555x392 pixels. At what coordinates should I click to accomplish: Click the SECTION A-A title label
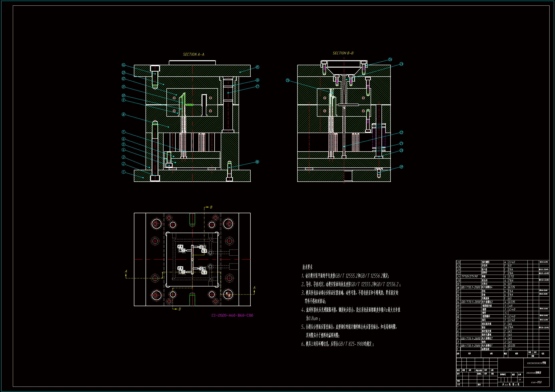click(x=193, y=55)
